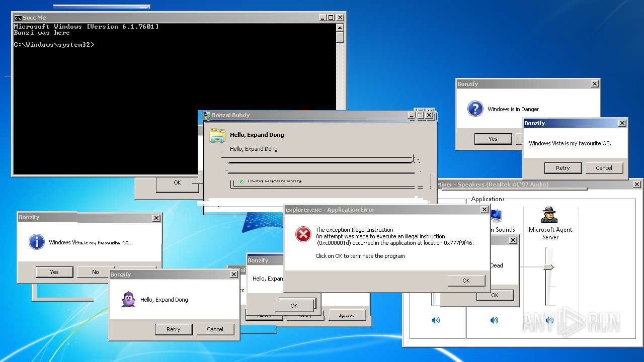This screenshot has width=644, height=362.
Task: Click the Windows is in Danger message
Action: pyautogui.click(x=513, y=109)
